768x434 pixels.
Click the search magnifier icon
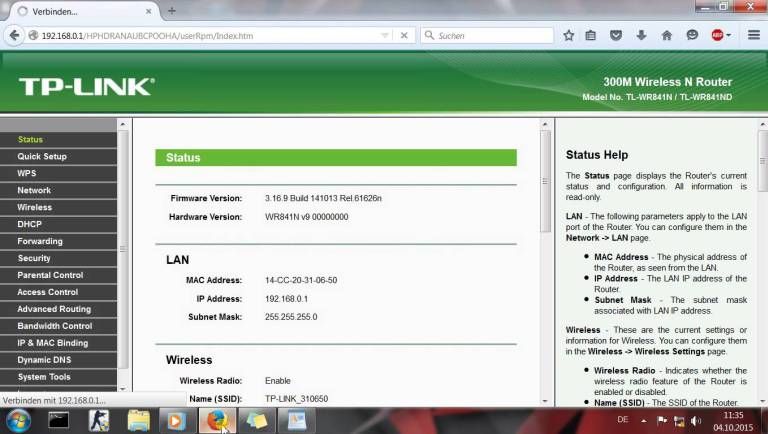click(x=429, y=35)
